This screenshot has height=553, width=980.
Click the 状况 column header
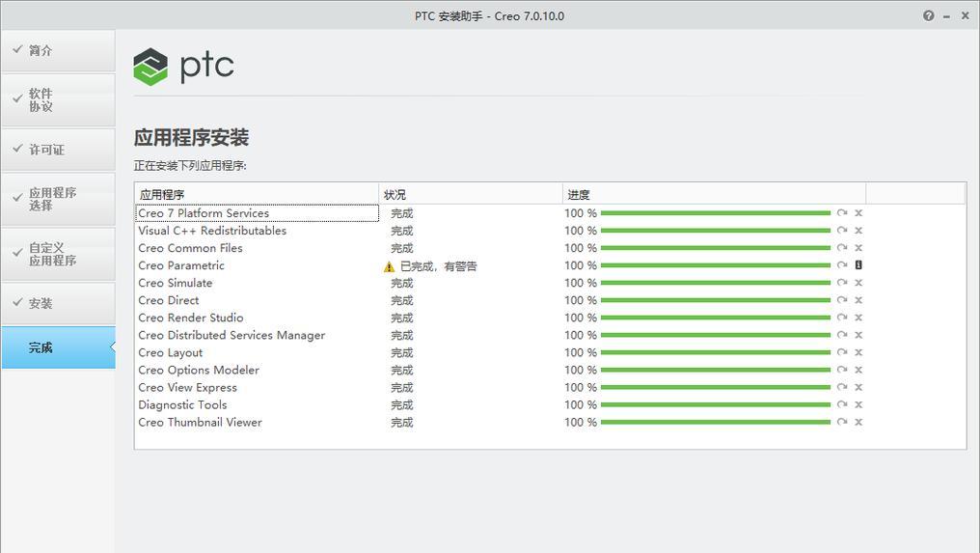point(471,195)
